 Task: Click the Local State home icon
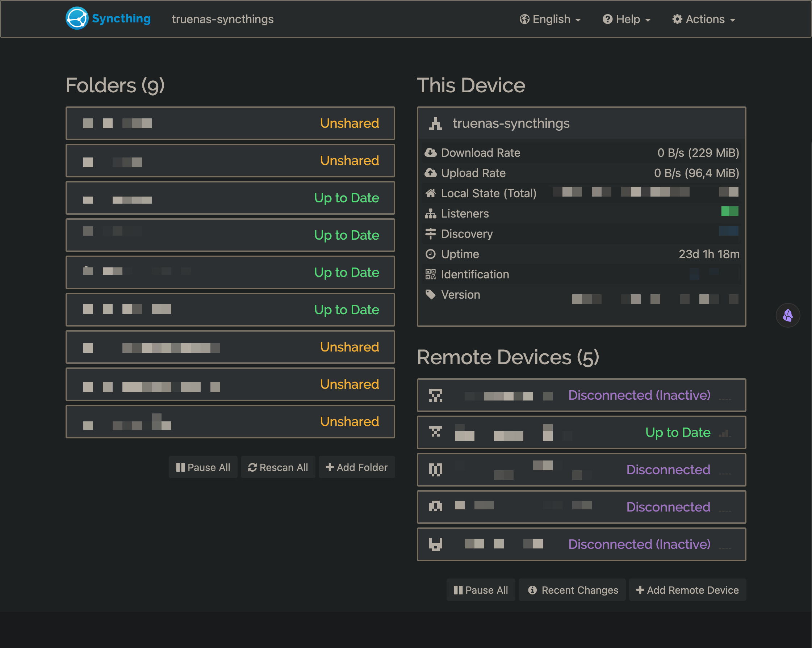click(431, 193)
